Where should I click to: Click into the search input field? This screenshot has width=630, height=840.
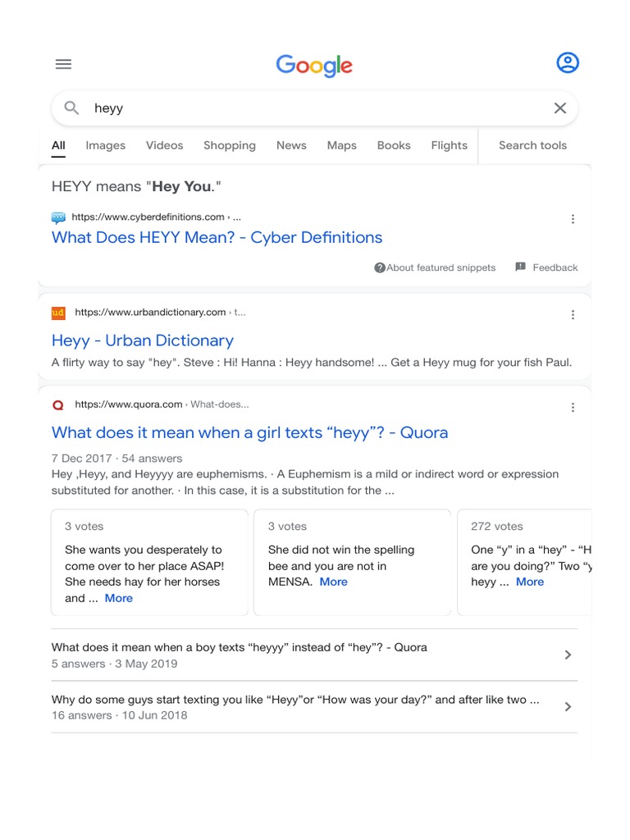click(312, 108)
